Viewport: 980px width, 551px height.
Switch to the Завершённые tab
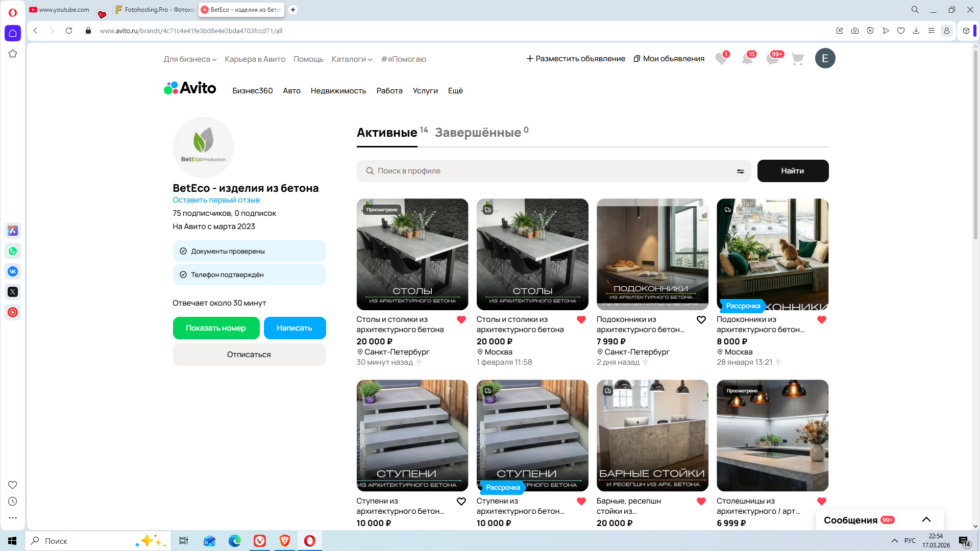[x=478, y=133]
